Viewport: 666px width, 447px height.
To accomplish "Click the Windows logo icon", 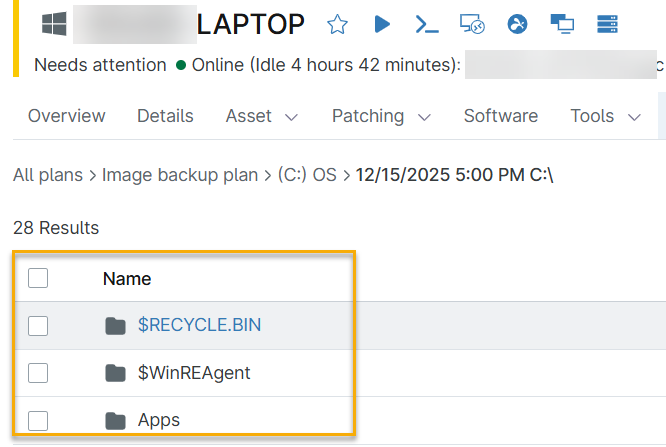I will click(54, 24).
